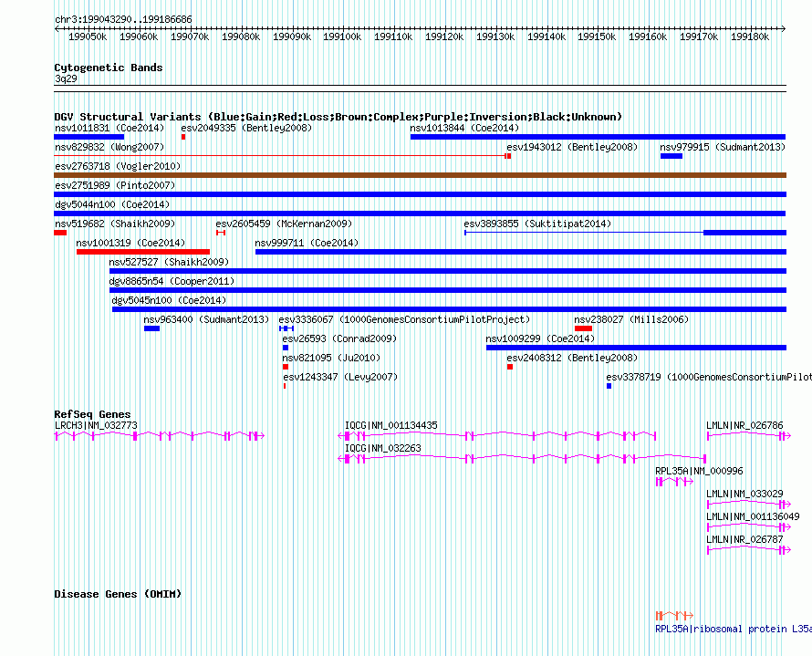The height and width of the screenshot is (656, 812).
Task: Click the esv3336067 1000Genomes variant marker
Action: pos(286,328)
